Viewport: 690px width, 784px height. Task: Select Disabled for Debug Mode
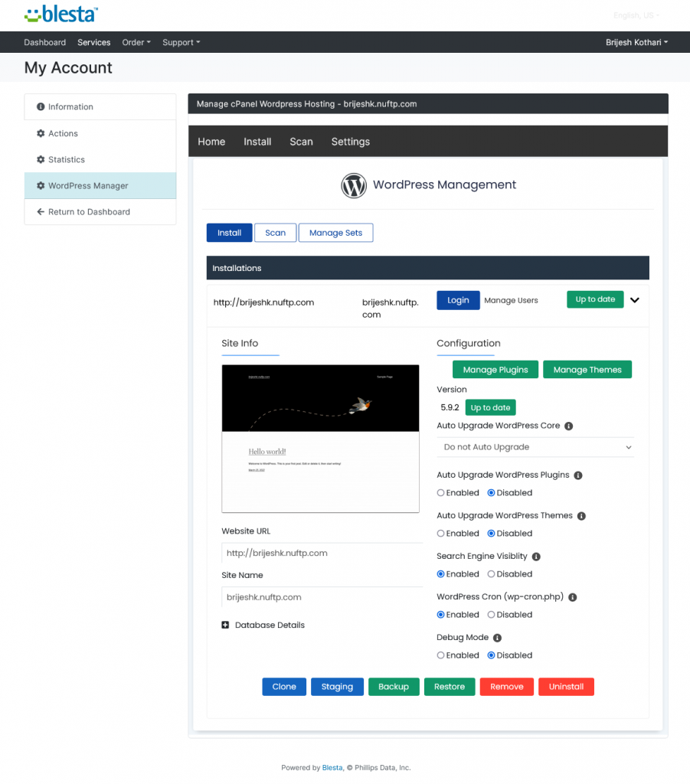[x=491, y=655]
